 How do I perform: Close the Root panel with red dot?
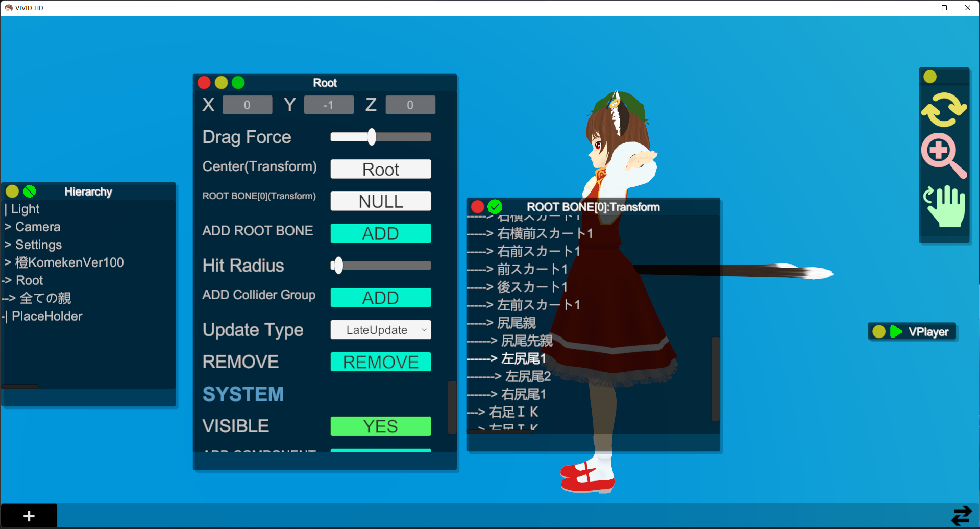coord(204,83)
